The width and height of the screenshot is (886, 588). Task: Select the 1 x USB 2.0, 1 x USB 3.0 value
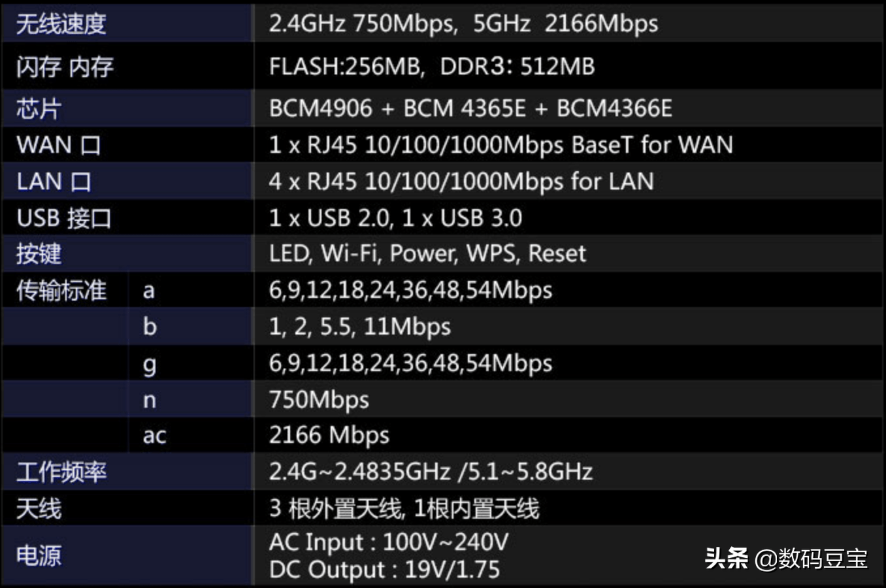[x=395, y=218]
